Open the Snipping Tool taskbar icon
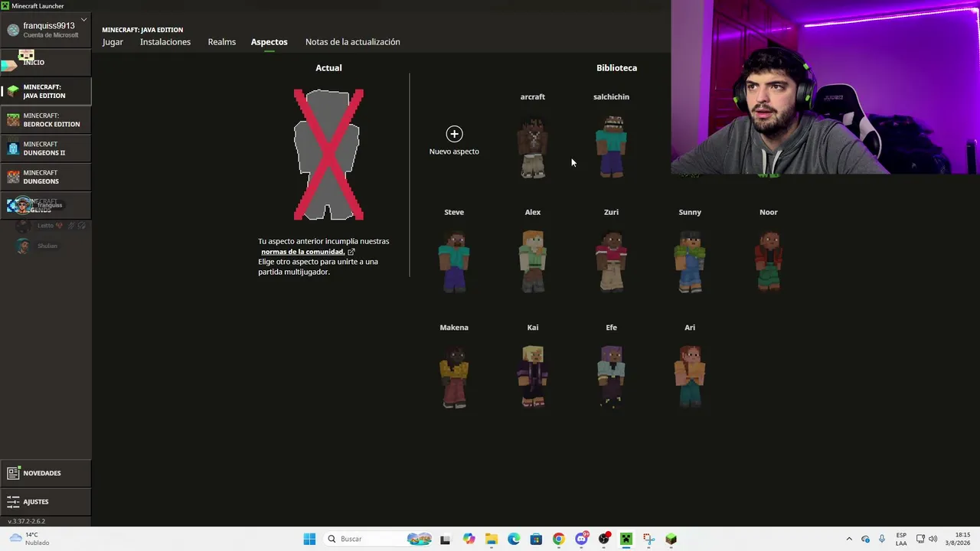The width and height of the screenshot is (980, 551). (648, 539)
